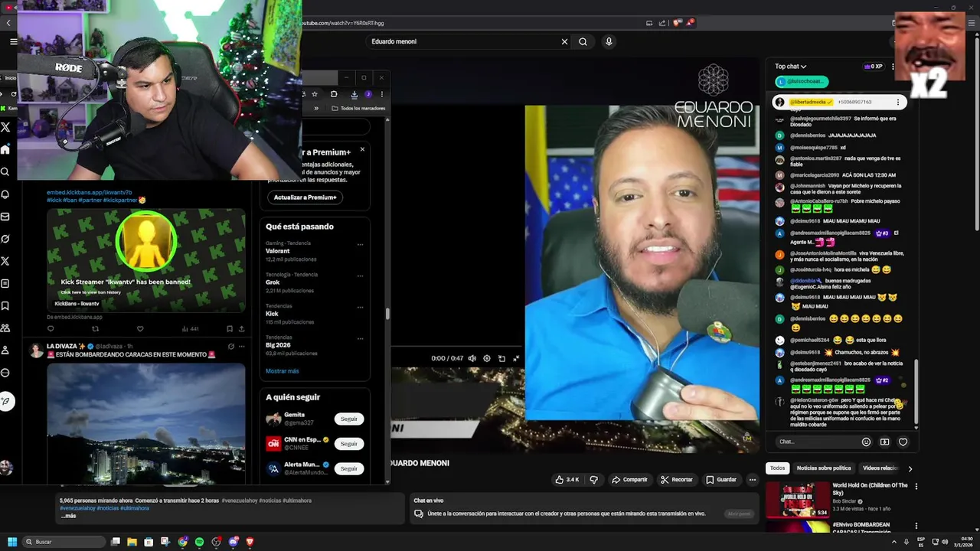Open options for Grok trend
The width and height of the screenshot is (980, 551).
tap(360, 276)
